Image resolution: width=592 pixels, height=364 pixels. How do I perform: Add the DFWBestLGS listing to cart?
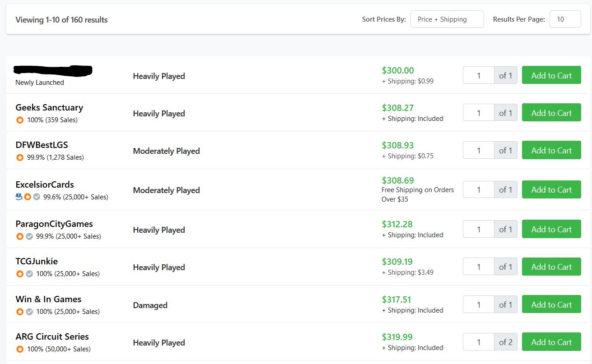551,150
